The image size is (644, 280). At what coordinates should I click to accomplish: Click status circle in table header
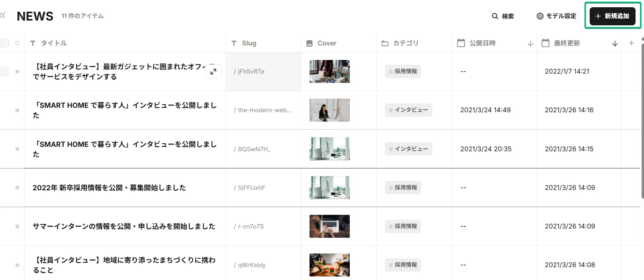(x=17, y=43)
